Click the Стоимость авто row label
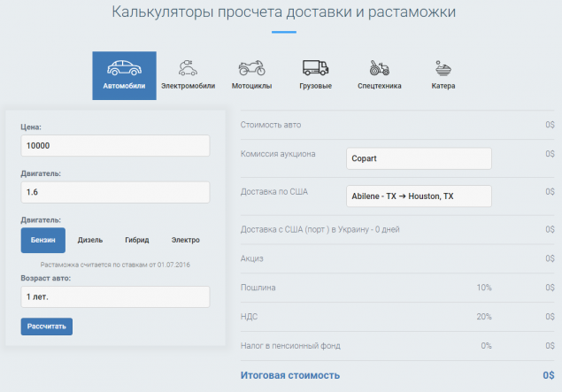The height and width of the screenshot is (392, 562). [x=271, y=125]
